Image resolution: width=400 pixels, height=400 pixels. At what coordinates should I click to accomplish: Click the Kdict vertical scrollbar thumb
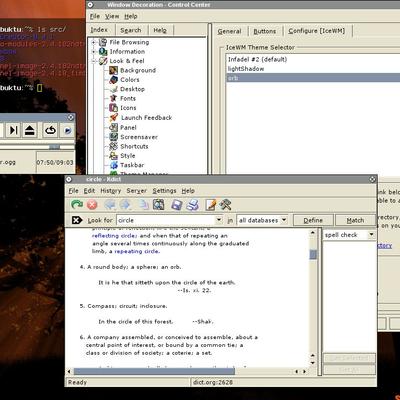pos(313,254)
